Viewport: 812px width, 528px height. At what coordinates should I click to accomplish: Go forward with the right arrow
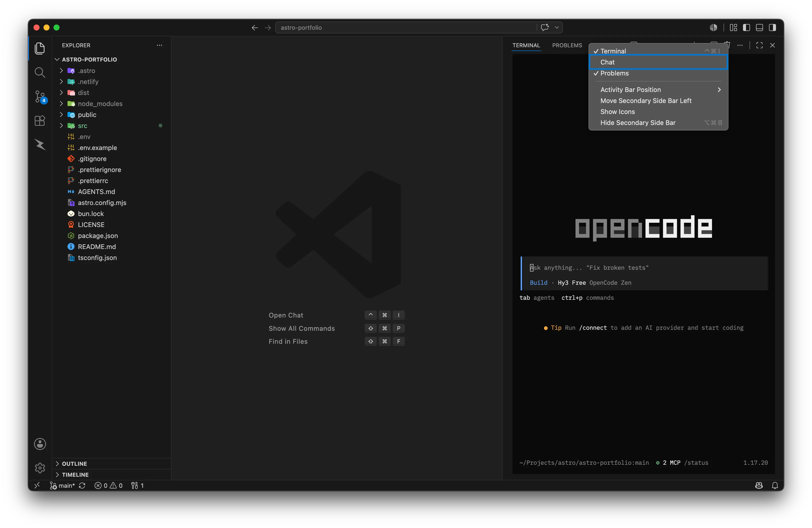pos(268,28)
